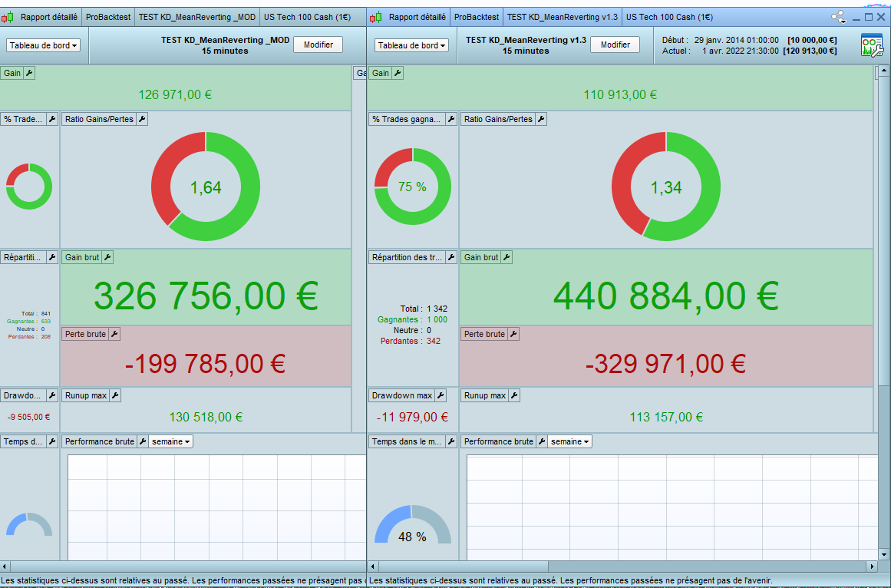Click the share icon in right window title bar
Viewport: 891px width, 588px height.
(839, 17)
